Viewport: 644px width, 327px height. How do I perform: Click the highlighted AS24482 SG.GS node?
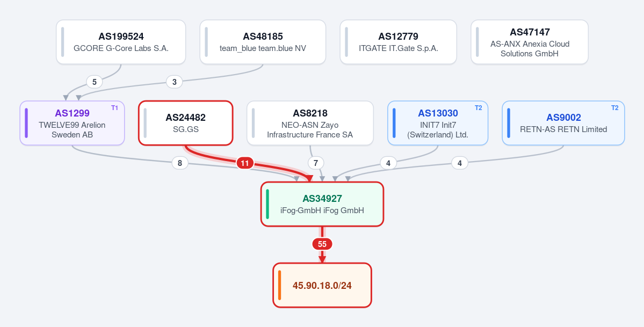pos(186,123)
